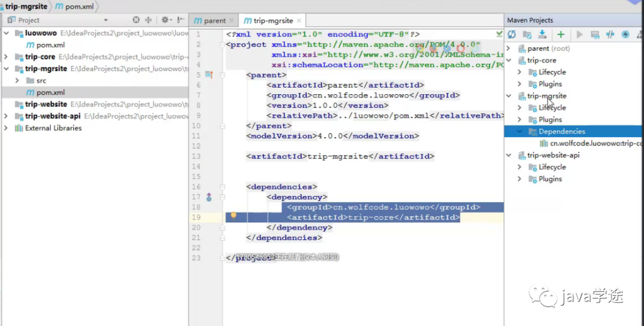644x326 pixels.
Task: Expand Lifecycle under trip-mgrsite
Action: coord(519,108)
